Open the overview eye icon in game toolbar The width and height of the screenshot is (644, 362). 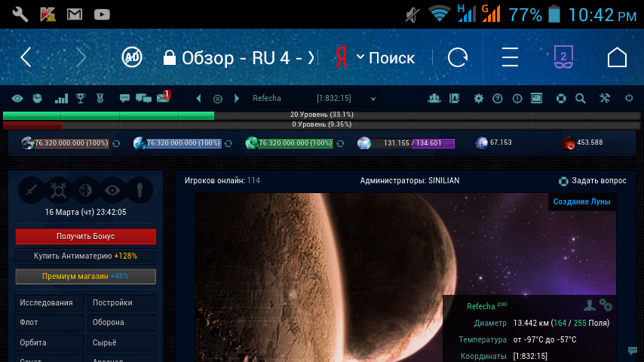[x=17, y=99]
